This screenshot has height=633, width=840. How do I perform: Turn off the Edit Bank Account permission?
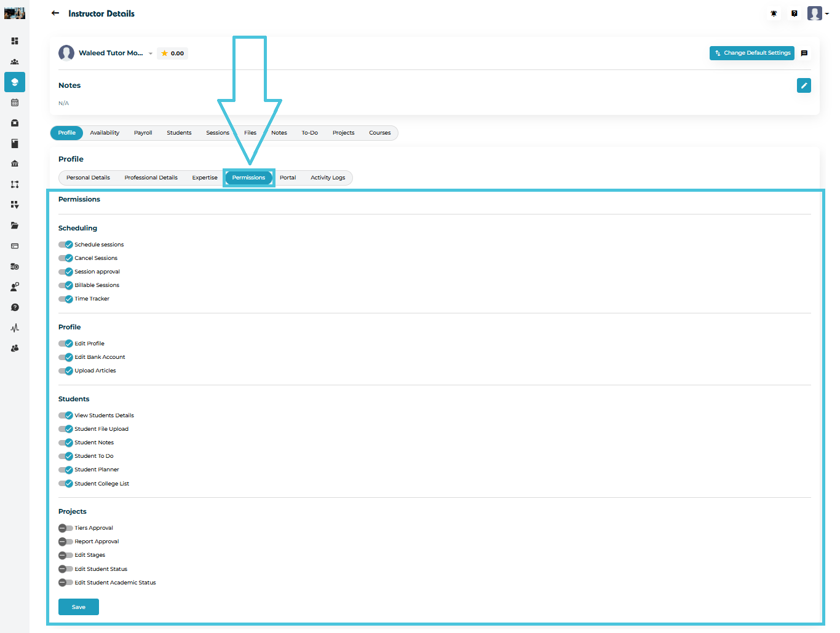point(66,357)
